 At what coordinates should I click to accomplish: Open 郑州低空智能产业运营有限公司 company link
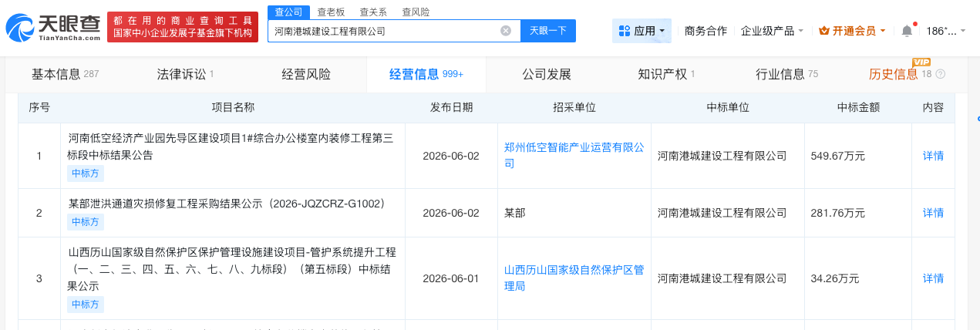tap(574, 155)
